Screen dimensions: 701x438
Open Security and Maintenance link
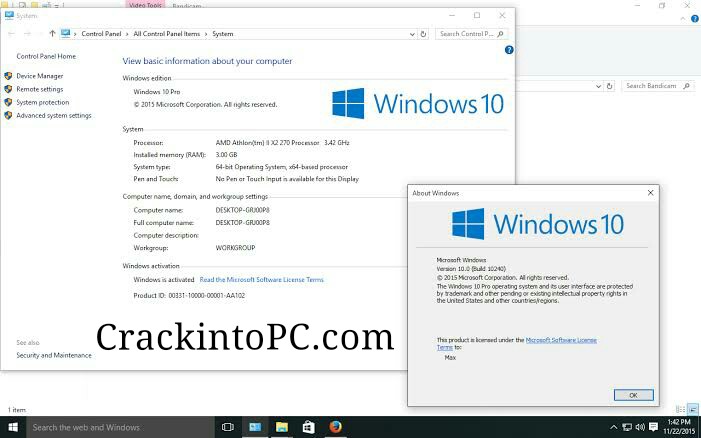click(x=54, y=355)
